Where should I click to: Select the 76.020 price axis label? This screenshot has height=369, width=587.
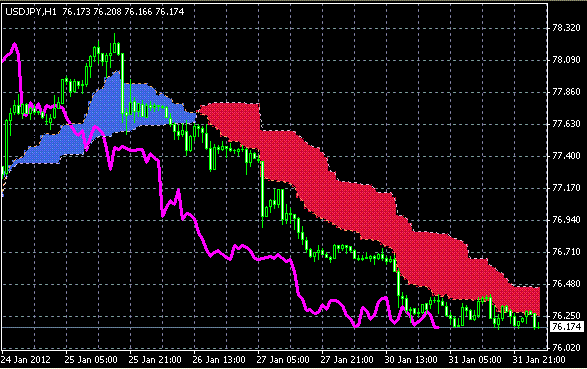pyautogui.click(x=566, y=348)
